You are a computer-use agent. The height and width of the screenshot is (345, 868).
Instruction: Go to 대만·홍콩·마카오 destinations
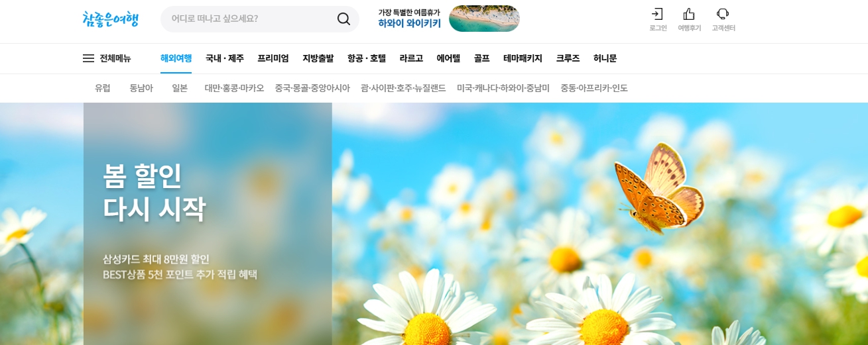(x=234, y=88)
